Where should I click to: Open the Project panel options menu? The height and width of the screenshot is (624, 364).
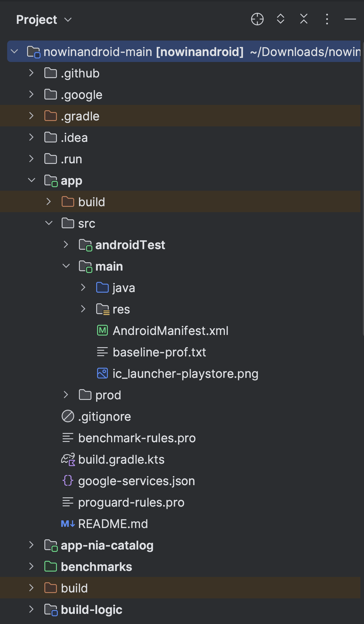click(x=327, y=19)
